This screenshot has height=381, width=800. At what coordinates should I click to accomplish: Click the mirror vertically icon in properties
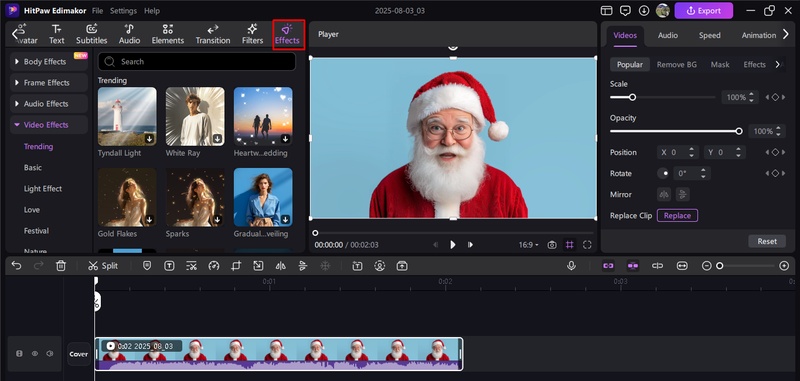tap(683, 194)
